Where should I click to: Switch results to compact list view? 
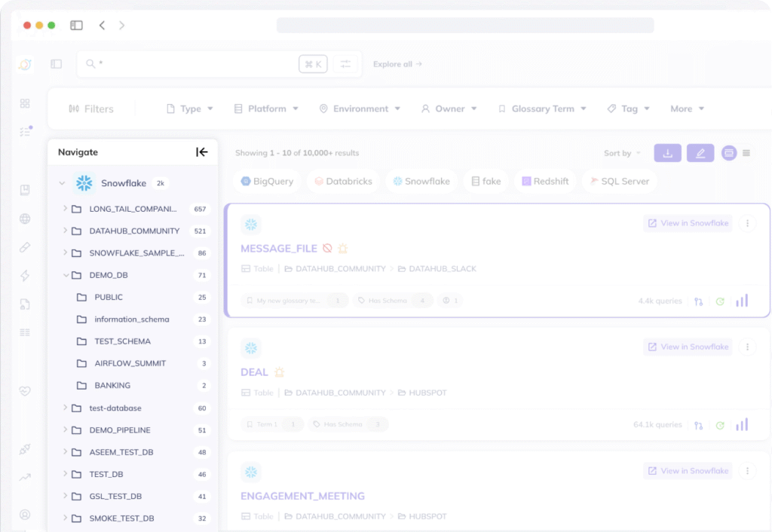(745, 153)
